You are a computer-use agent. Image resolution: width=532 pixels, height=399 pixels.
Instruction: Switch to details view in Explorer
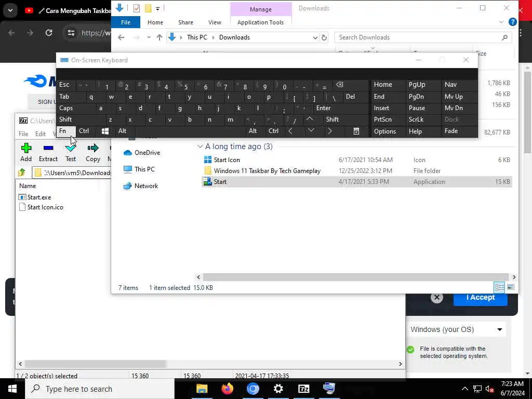[x=499, y=287]
